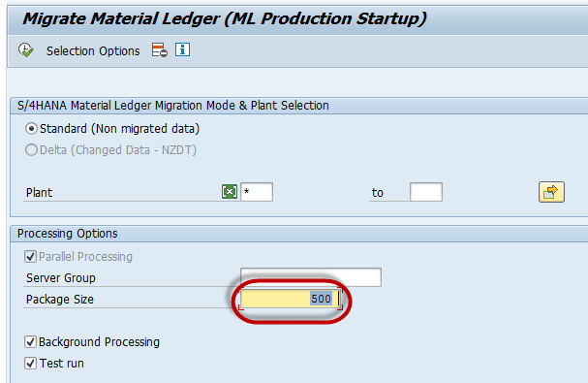Click the Package Size label
Image resolution: width=588 pixels, height=383 pixels.
60,300
